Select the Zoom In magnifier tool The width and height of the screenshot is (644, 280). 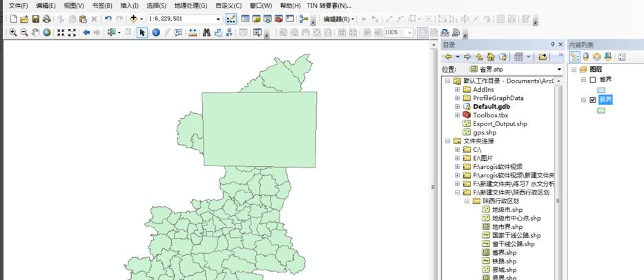[12, 32]
